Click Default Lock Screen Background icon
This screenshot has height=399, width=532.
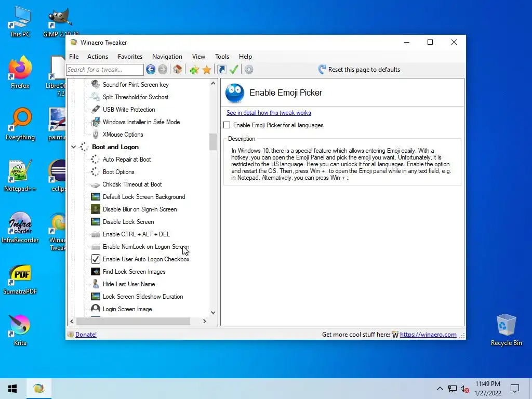coord(96,197)
